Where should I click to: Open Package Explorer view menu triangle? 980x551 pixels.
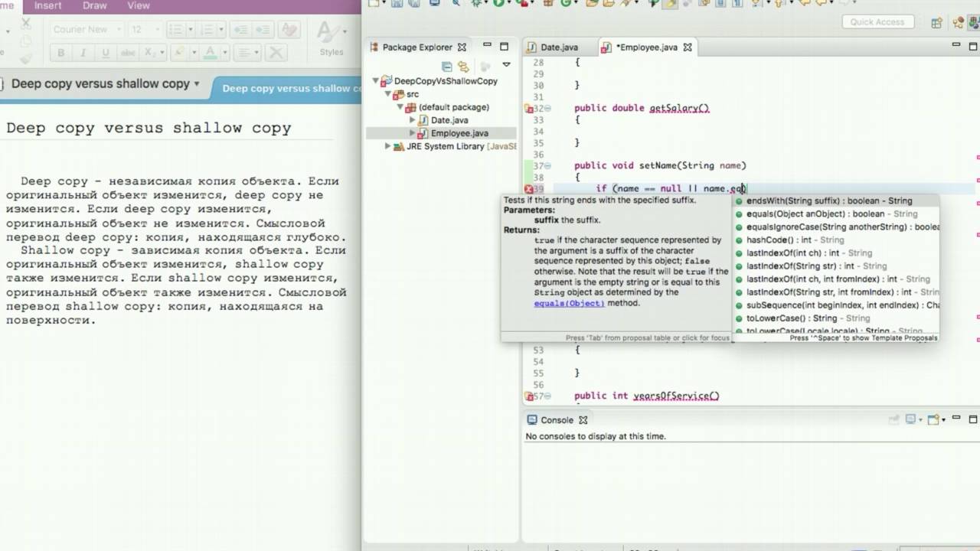pyautogui.click(x=506, y=65)
